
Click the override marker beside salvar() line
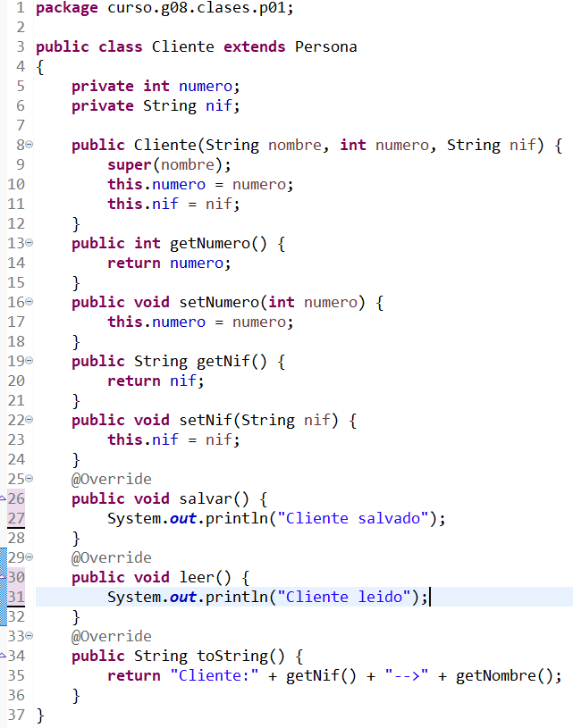(3, 498)
